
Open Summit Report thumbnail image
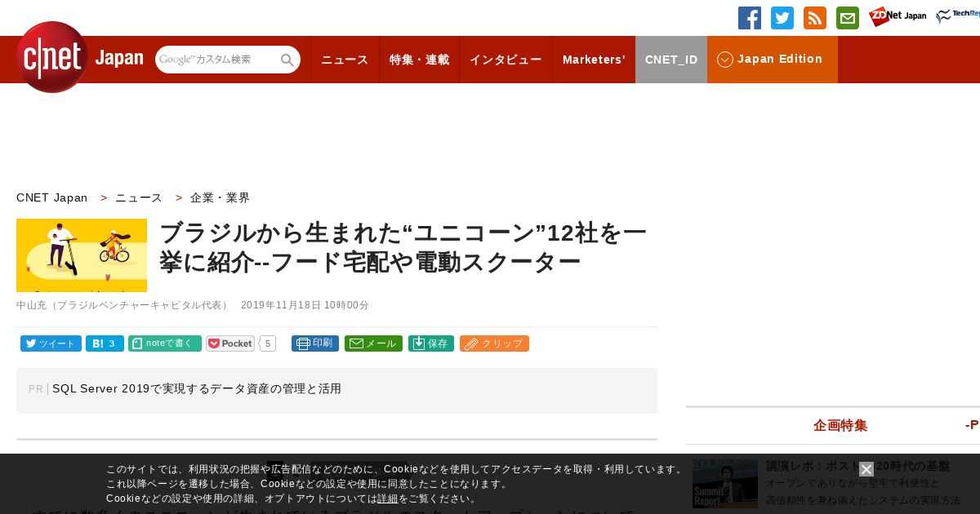(x=725, y=484)
